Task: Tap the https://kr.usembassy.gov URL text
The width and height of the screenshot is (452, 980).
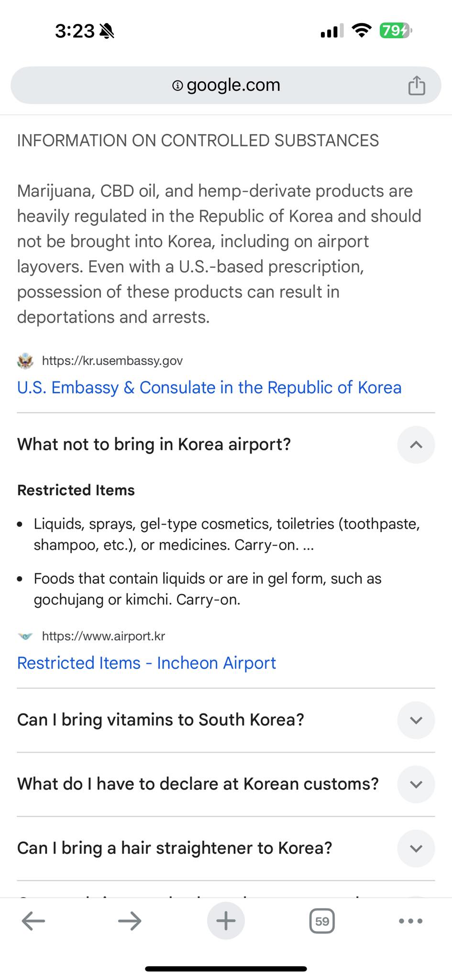Action: pyautogui.click(x=112, y=361)
